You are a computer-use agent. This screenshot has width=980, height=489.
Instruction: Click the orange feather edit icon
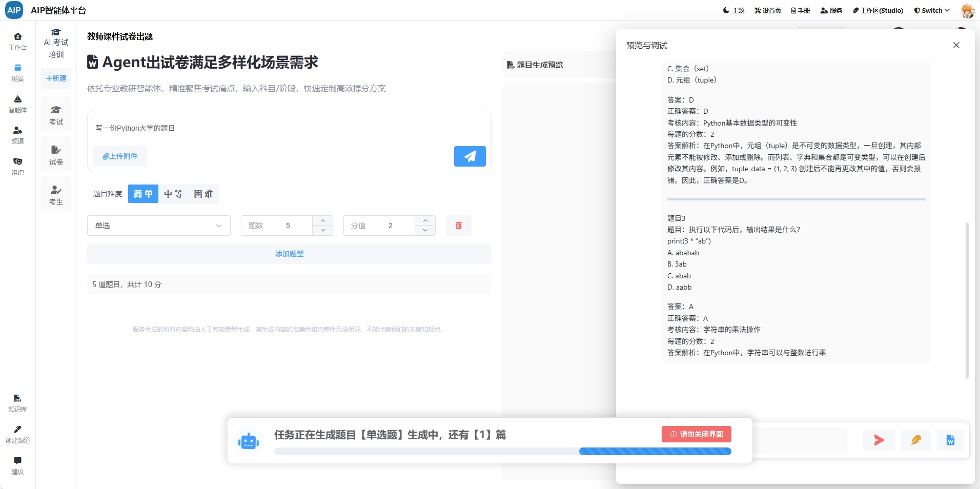click(x=916, y=440)
